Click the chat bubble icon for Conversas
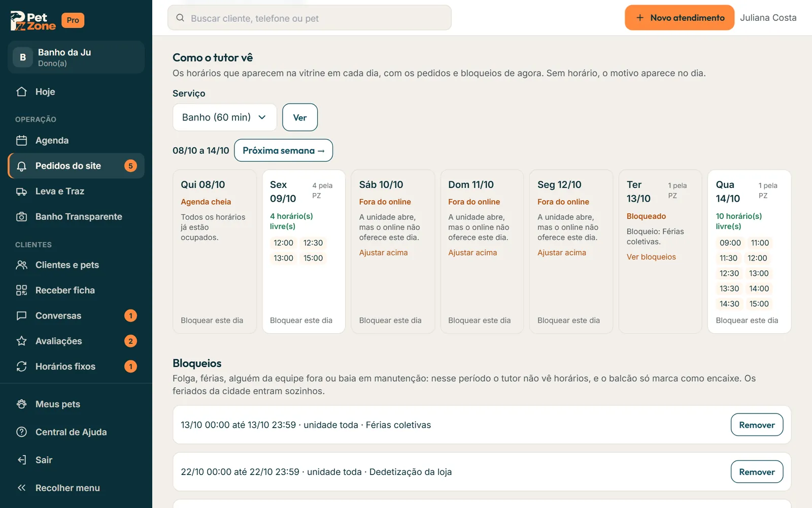The height and width of the screenshot is (508, 812). (x=21, y=316)
